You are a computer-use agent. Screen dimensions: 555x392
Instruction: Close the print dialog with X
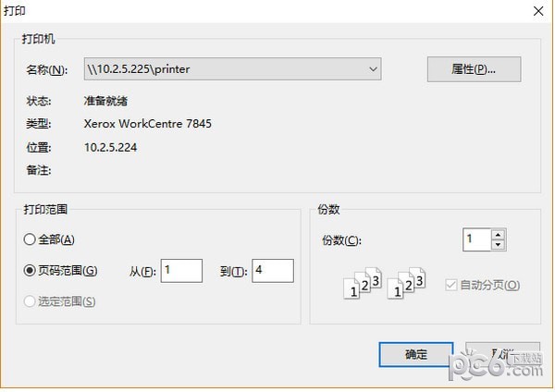[536, 10]
